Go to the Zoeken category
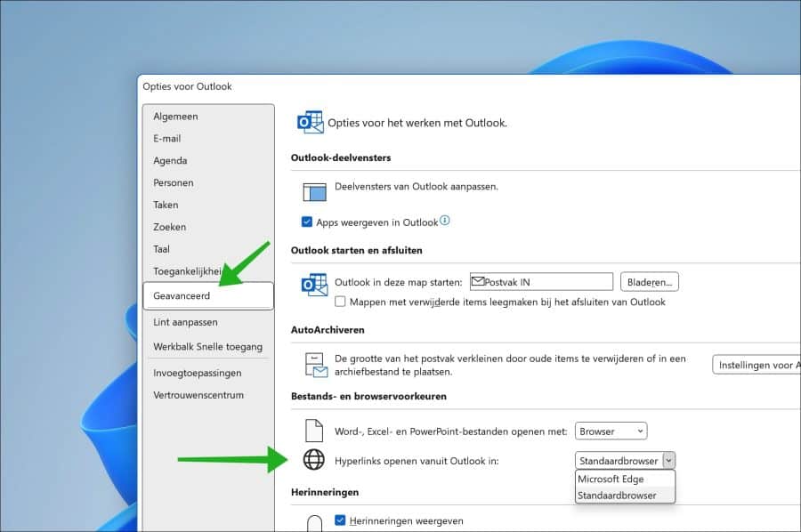 pos(170,227)
